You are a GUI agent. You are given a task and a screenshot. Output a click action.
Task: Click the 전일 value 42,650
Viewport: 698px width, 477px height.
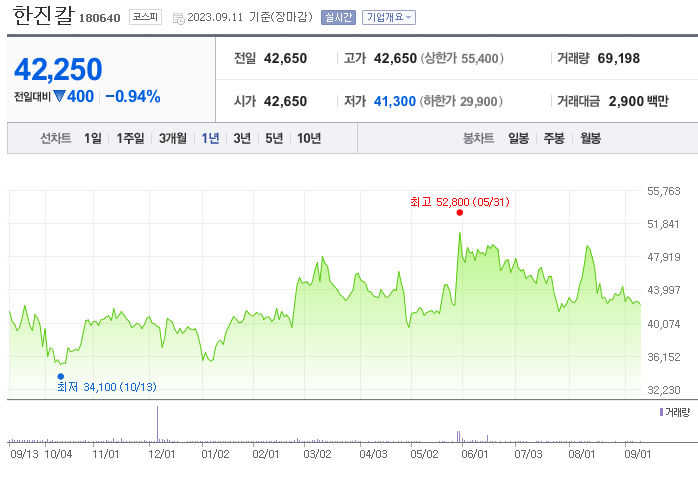pos(285,58)
